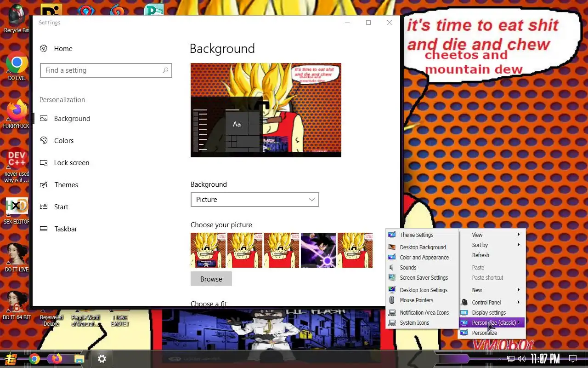Select Notification Area Icons in the submenu
Viewport: 588px width, 368px height.
(422, 313)
